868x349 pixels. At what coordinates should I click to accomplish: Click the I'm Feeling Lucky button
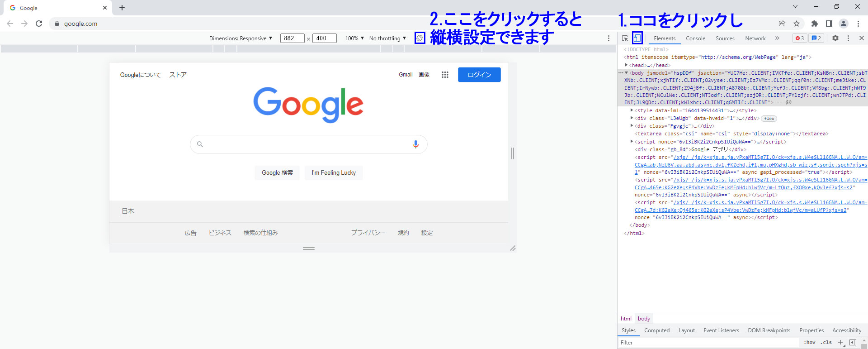coord(334,172)
